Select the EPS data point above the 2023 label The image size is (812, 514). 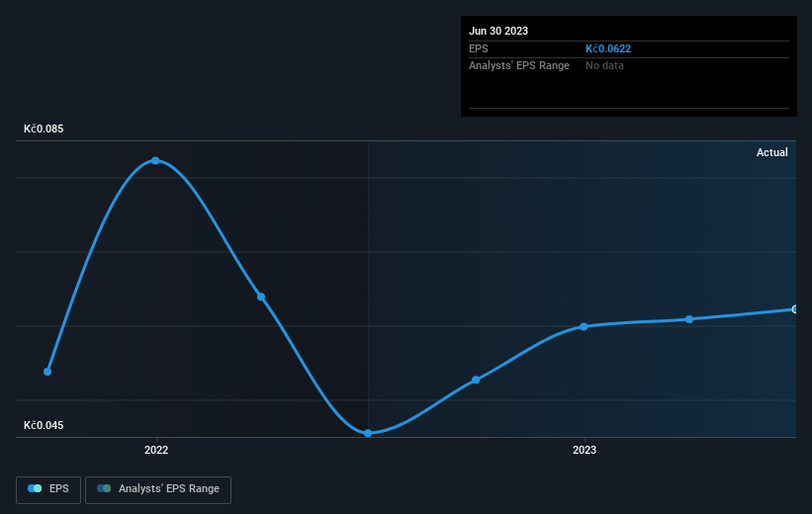click(x=584, y=326)
